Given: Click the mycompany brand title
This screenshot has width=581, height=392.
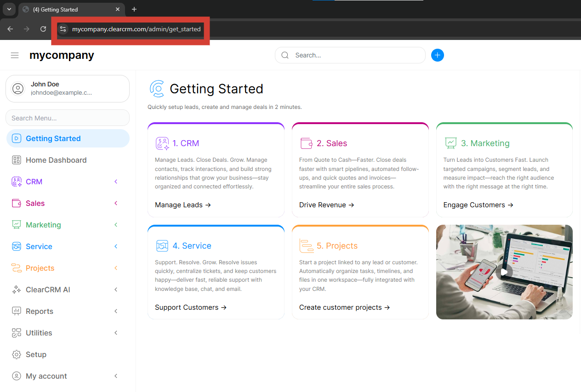Looking at the screenshot, I should [62, 55].
